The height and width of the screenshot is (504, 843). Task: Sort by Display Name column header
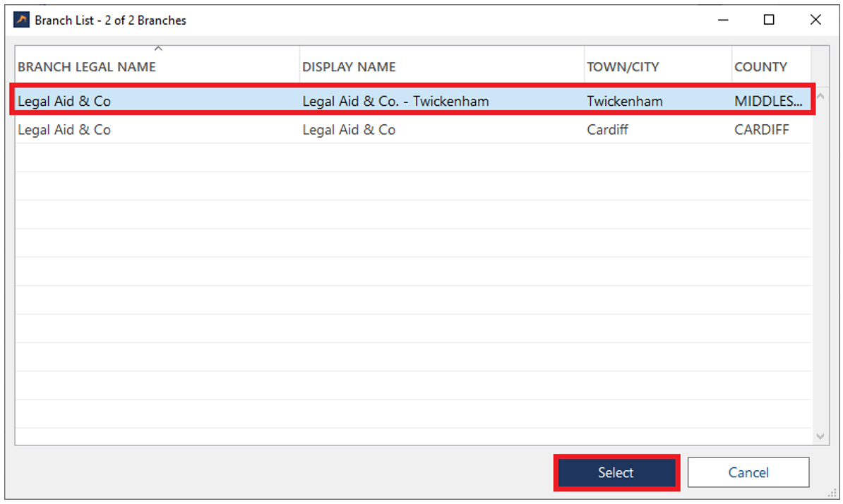point(349,67)
